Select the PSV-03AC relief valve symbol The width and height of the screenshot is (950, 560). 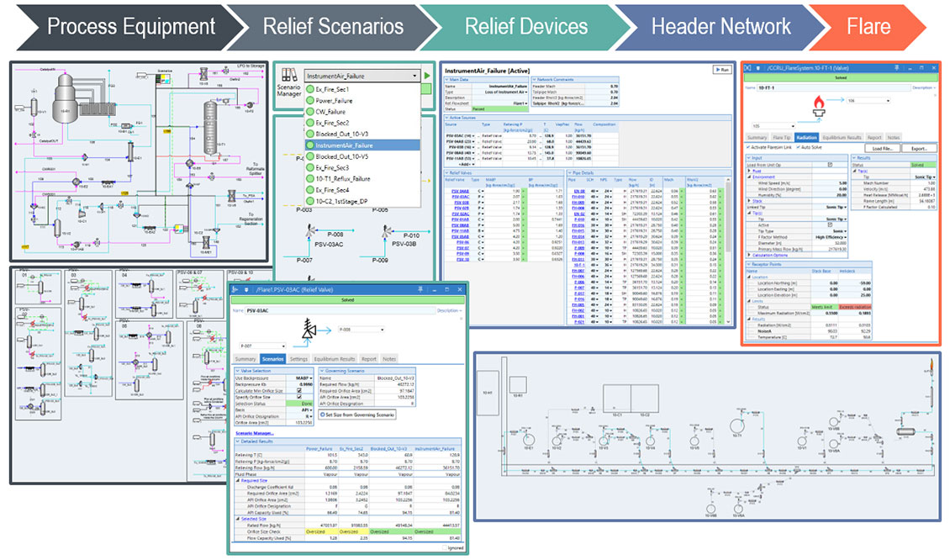click(311, 231)
